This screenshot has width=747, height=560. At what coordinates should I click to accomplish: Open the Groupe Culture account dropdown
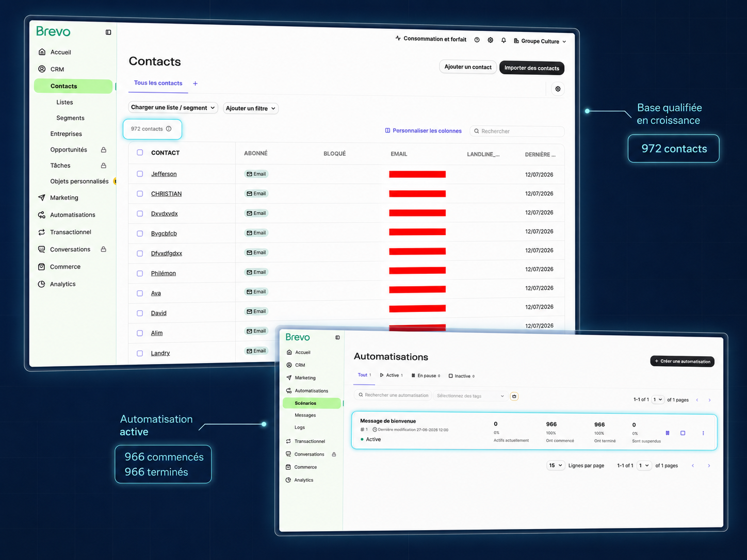(x=540, y=41)
